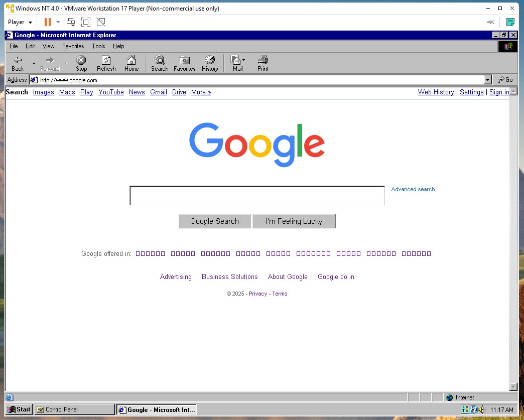Image resolution: width=524 pixels, height=420 pixels.
Task: Open the Web History link
Action: click(436, 92)
